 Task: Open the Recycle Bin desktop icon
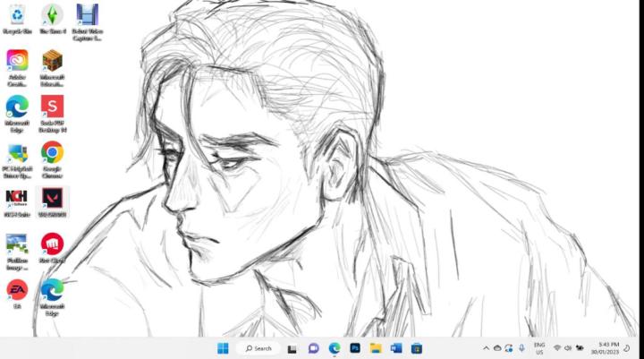(17, 15)
